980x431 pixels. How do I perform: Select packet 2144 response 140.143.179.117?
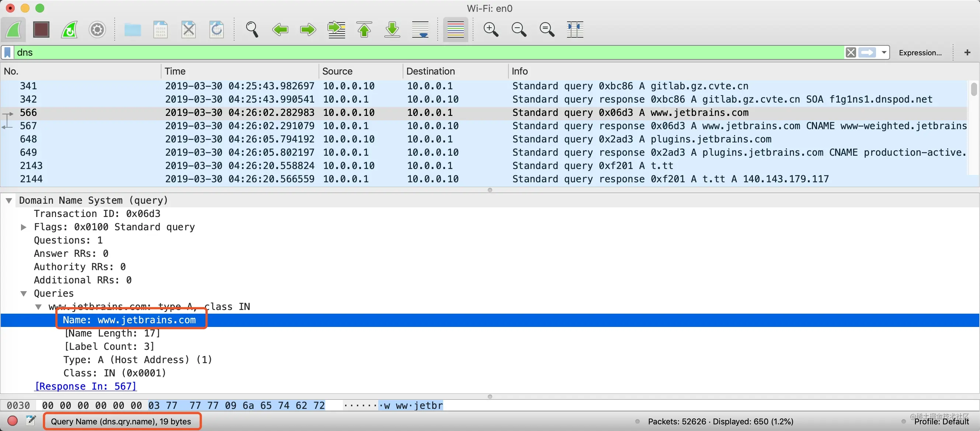click(484, 179)
